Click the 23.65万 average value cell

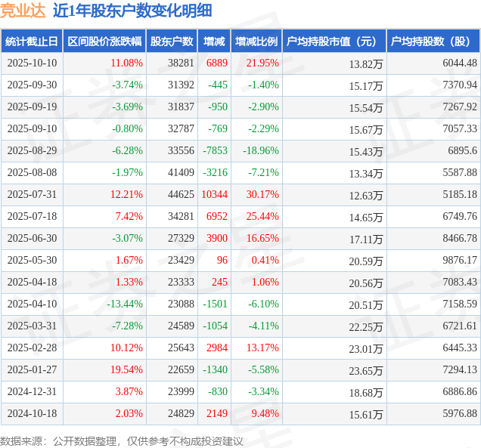[x=365, y=371]
